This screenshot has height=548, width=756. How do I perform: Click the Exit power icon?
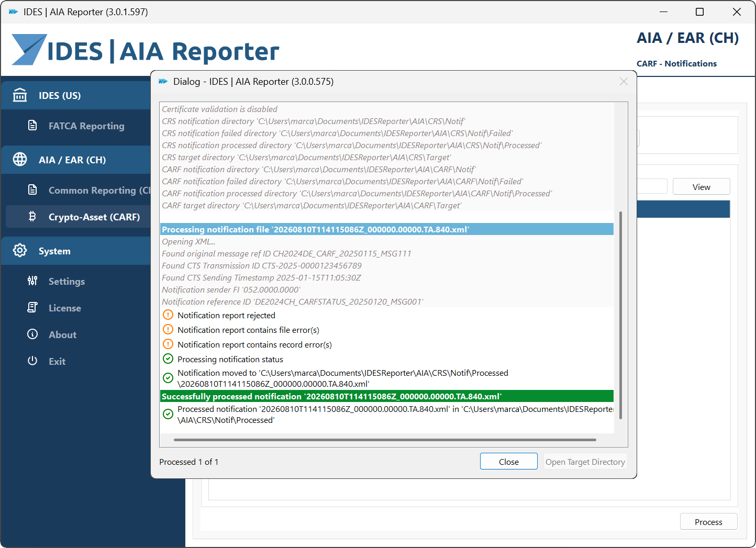coord(32,361)
